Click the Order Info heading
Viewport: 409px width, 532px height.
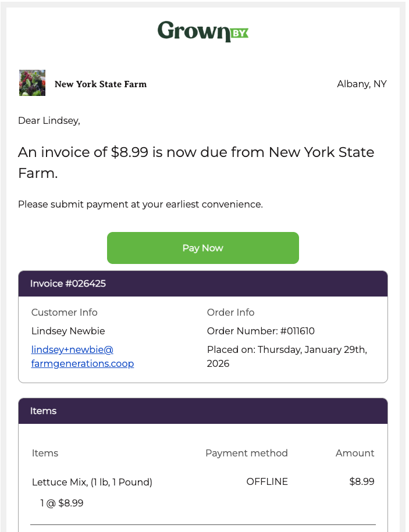[x=230, y=312]
